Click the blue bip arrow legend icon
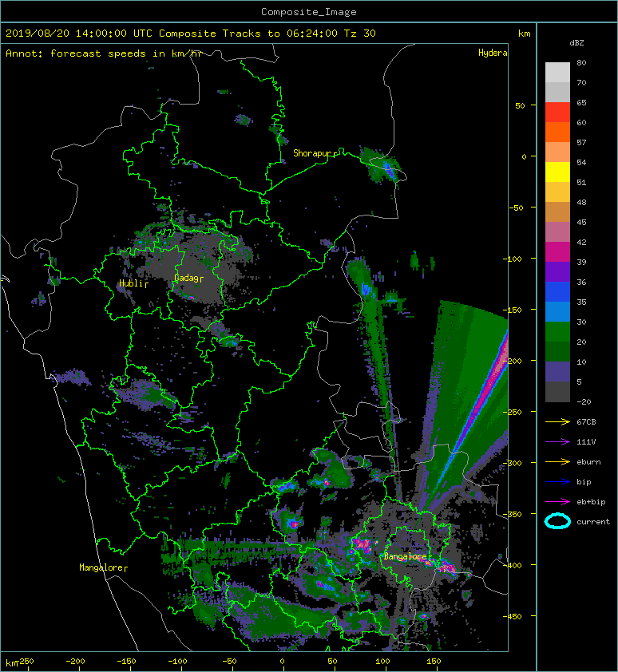Screen dimensions: 618x672 pyautogui.click(x=557, y=482)
